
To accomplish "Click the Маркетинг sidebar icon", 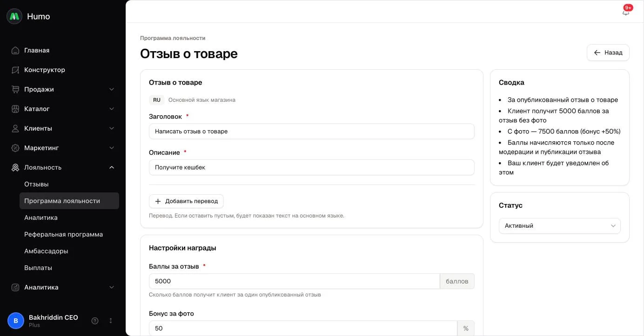I will (15, 148).
